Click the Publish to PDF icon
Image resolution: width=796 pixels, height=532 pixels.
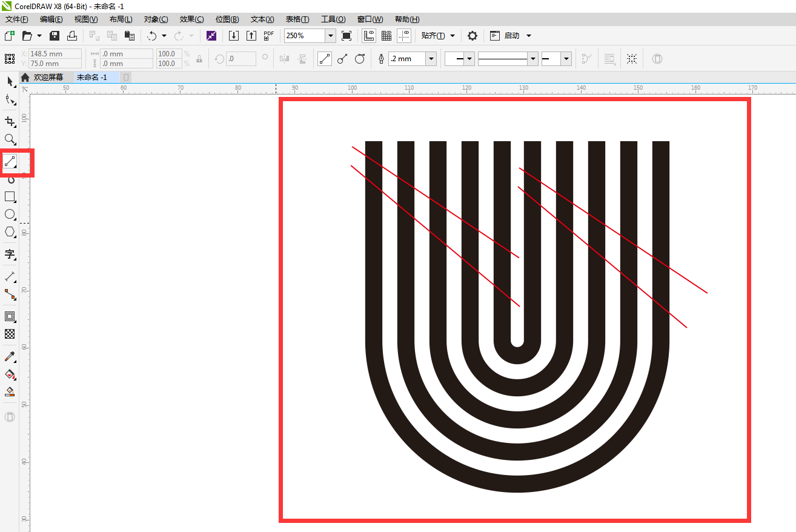[269, 36]
